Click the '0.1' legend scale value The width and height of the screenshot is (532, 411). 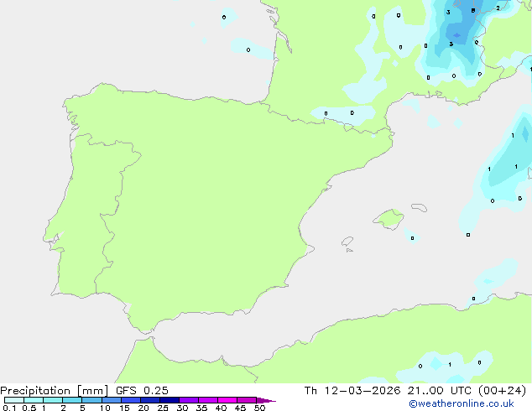(x=9, y=408)
